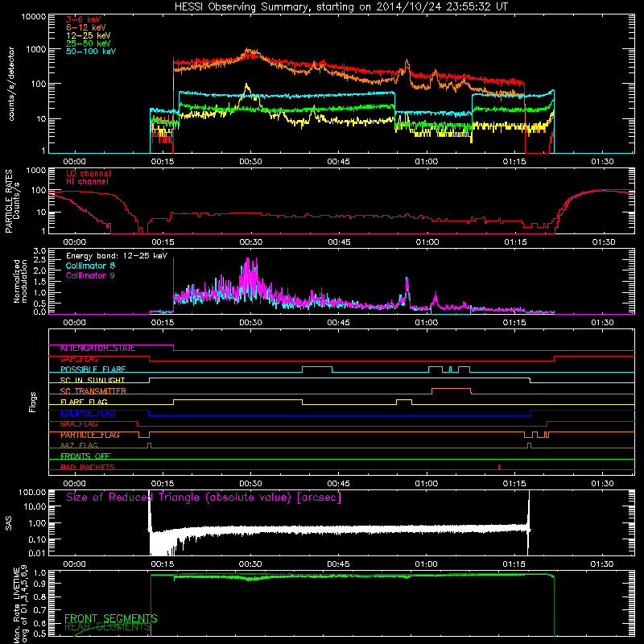The height and width of the screenshot is (644, 644).
Task: Select the 'LO channel' legend label
Action: point(89,173)
